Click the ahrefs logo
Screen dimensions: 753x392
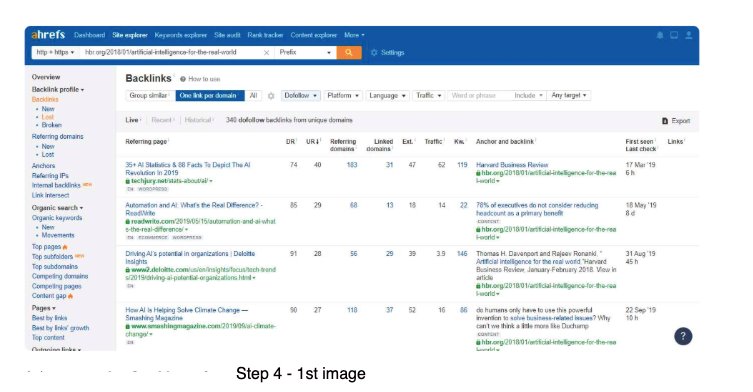point(48,35)
